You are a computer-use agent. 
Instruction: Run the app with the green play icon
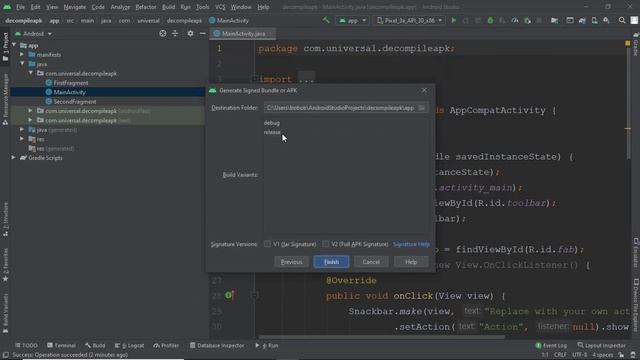[x=453, y=20]
